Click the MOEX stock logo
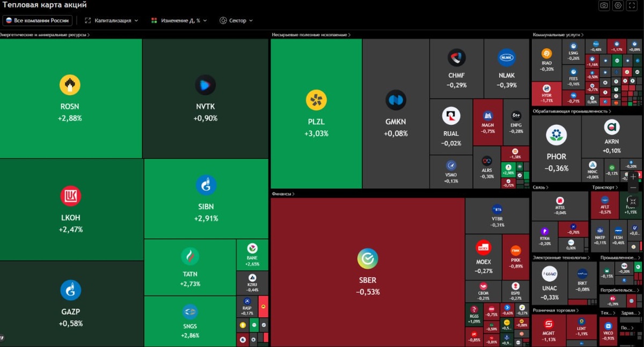This screenshot has width=644, height=347. [x=483, y=248]
